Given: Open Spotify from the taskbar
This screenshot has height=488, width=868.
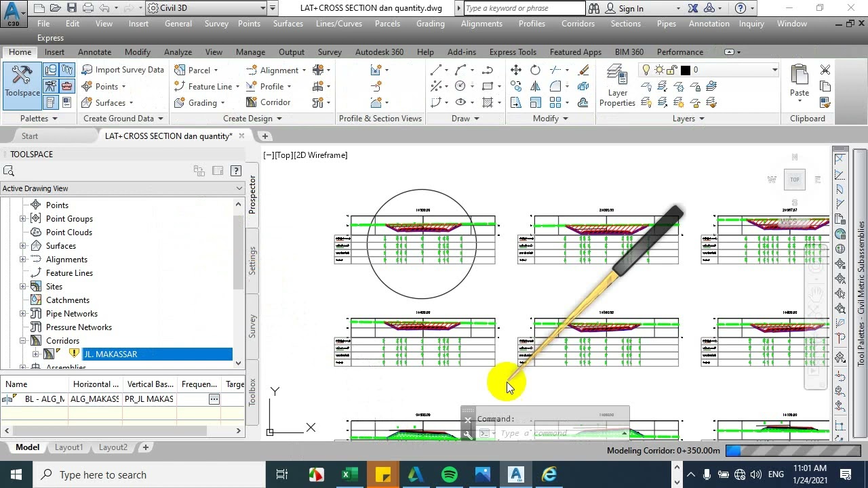Looking at the screenshot, I should pyautogui.click(x=450, y=474).
